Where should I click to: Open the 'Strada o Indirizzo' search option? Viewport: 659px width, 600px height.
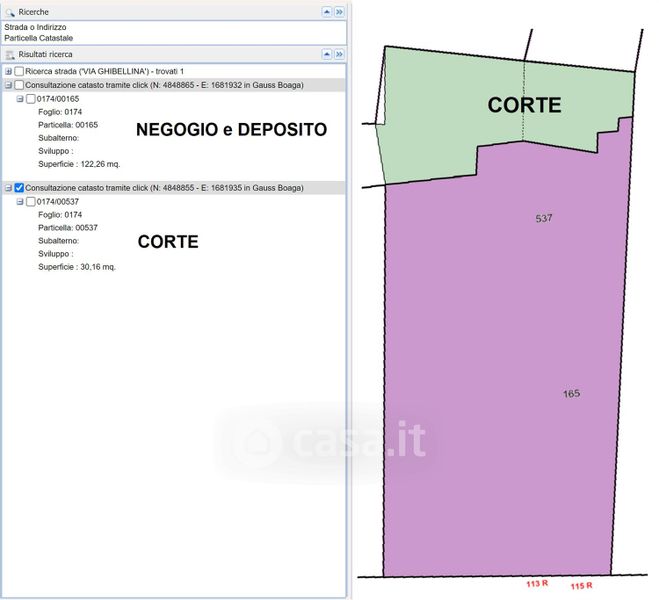click(x=36, y=27)
